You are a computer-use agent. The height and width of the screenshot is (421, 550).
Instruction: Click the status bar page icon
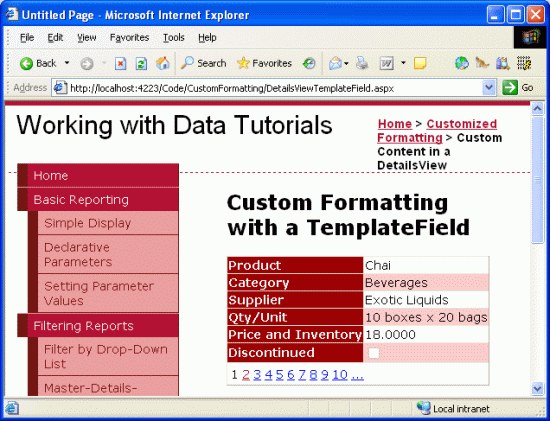12,408
